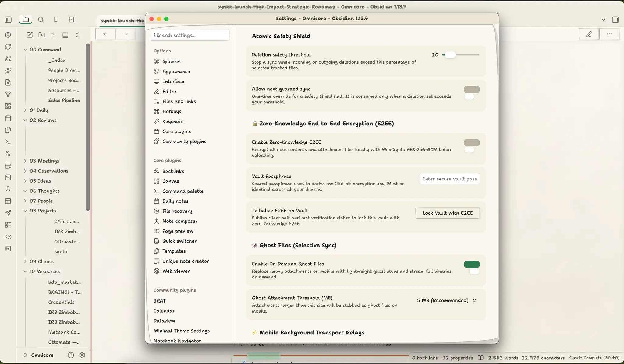
Task: Toggle the right sidebar icon
Action: (x=615, y=20)
